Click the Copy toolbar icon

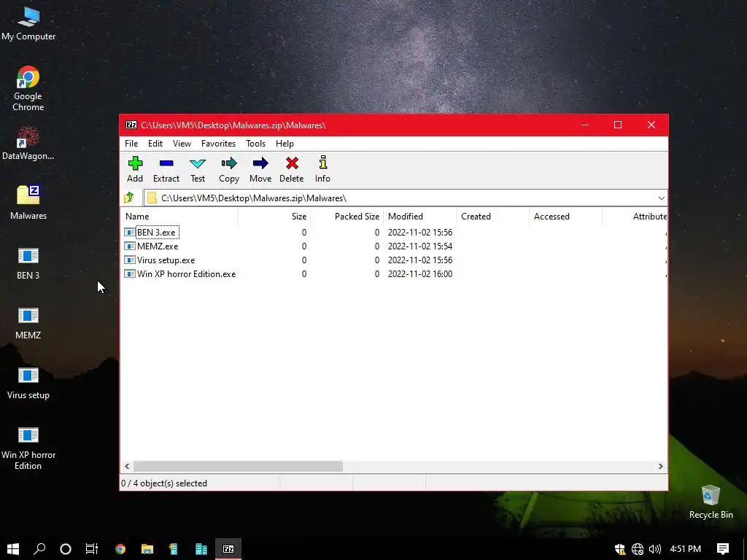(229, 169)
